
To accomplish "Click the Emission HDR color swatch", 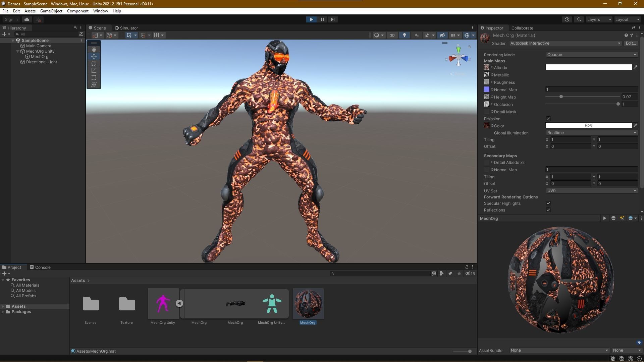I will click(589, 125).
